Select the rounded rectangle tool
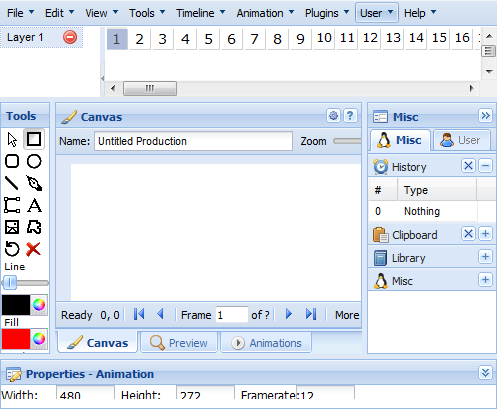497x409 pixels. click(12, 161)
